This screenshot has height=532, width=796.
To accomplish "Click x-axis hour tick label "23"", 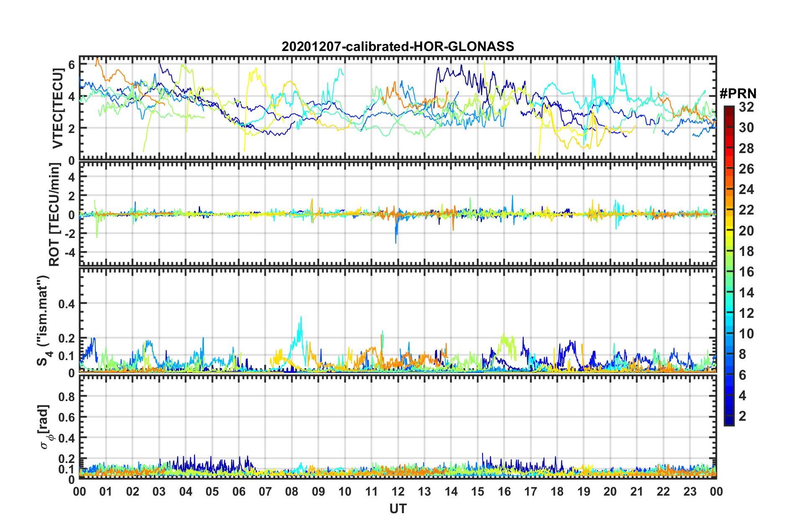I will 690,491.
